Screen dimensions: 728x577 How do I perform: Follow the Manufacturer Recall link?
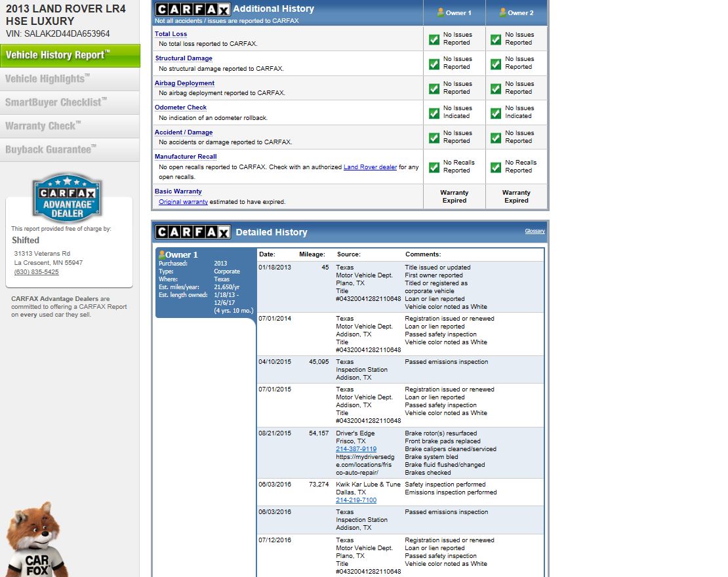click(x=186, y=157)
